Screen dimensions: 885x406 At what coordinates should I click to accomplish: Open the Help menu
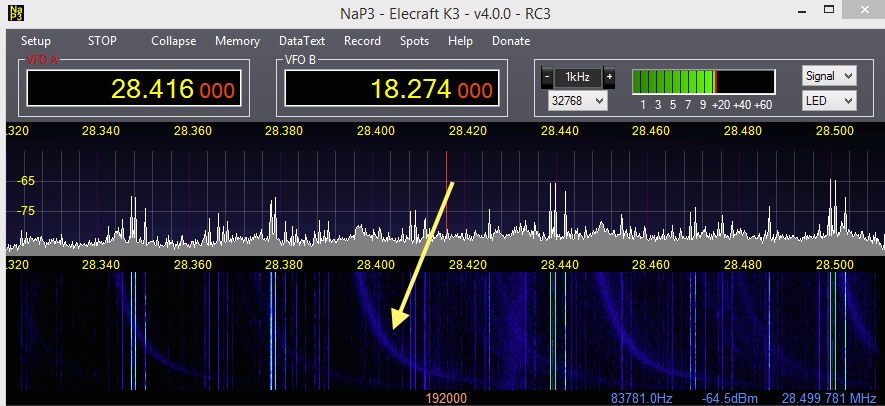tap(460, 41)
